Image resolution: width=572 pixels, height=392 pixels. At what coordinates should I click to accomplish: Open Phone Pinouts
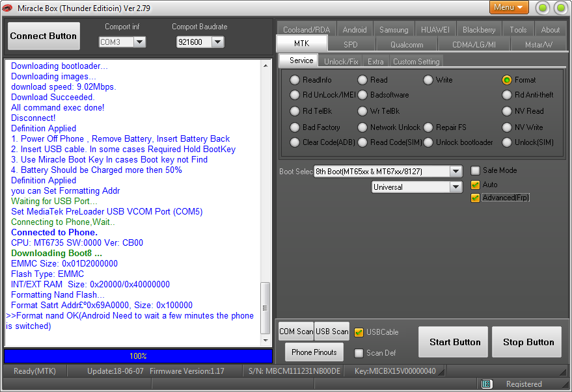(314, 352)
